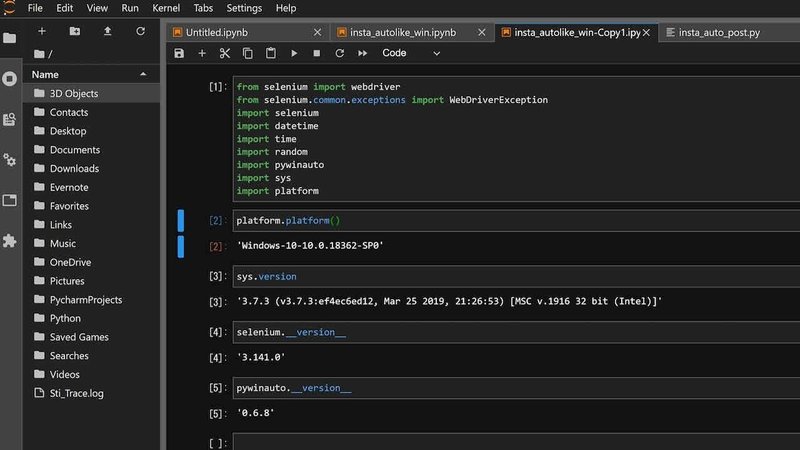Screen dimensions: 800x450
Task: Click the platform.platform() code cell
Action: (x=516, y=220)
